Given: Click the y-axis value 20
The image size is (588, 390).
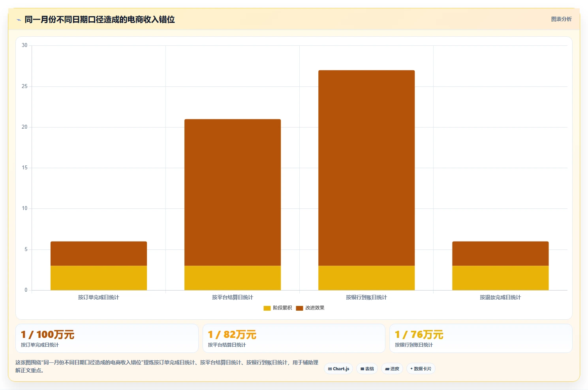Looking at the screenshot, I should (24, 127).
